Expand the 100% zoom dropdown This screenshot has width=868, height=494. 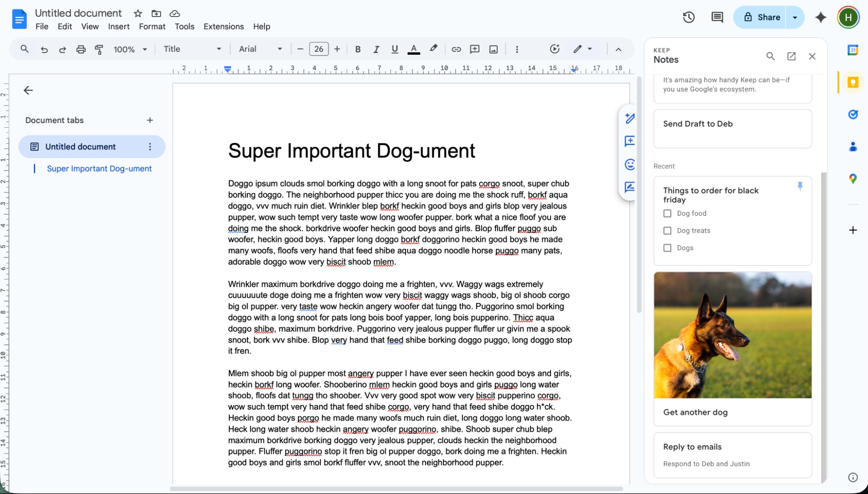coord(130,49)
